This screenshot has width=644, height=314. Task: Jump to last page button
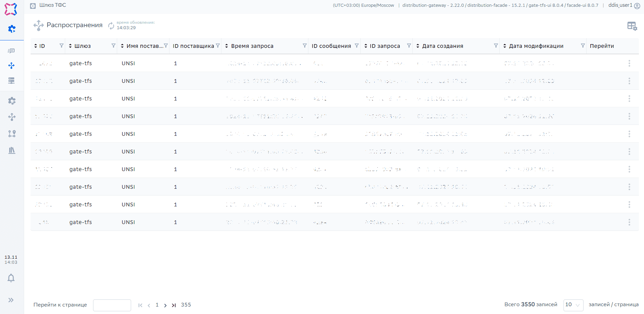(x=174, y=305)
